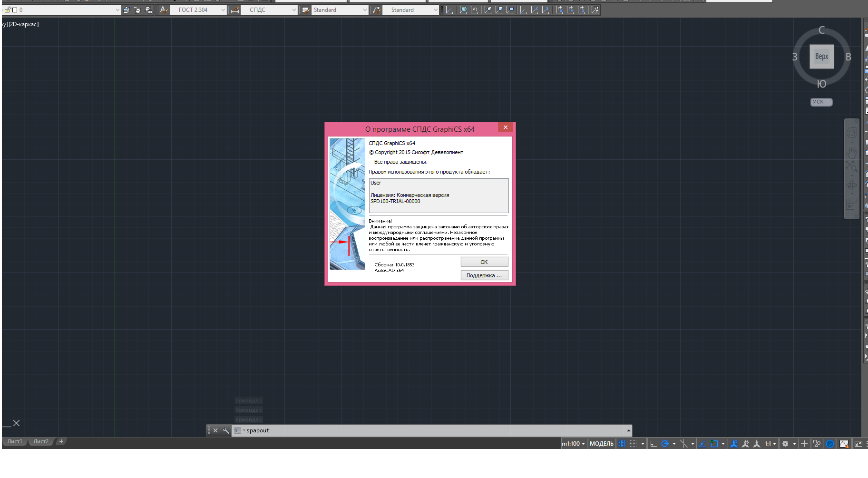Click Верх face on the ViewCube
This screenshot has height=478, width=868.
[822, 57]
